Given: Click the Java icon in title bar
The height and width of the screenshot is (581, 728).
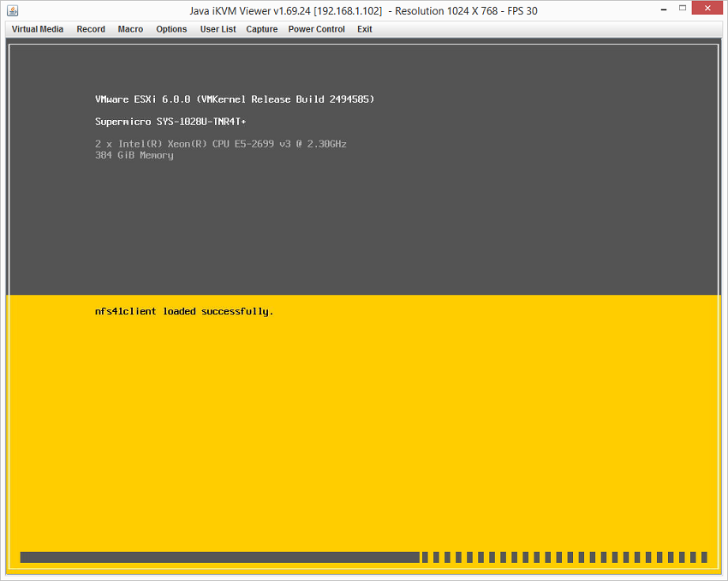Looking at the screenshot, I should [x=13, y=10].
